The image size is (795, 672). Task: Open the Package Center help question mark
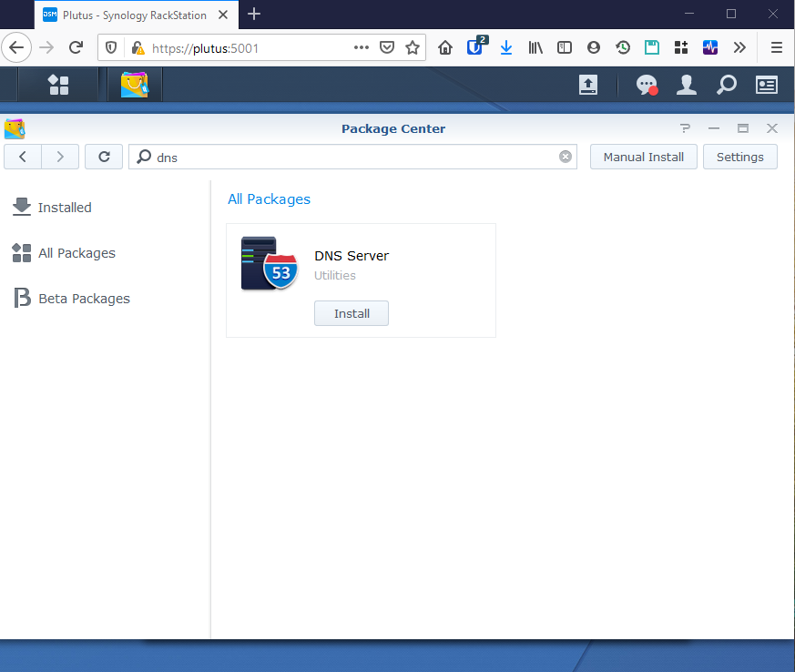click(x=685, y=128)
